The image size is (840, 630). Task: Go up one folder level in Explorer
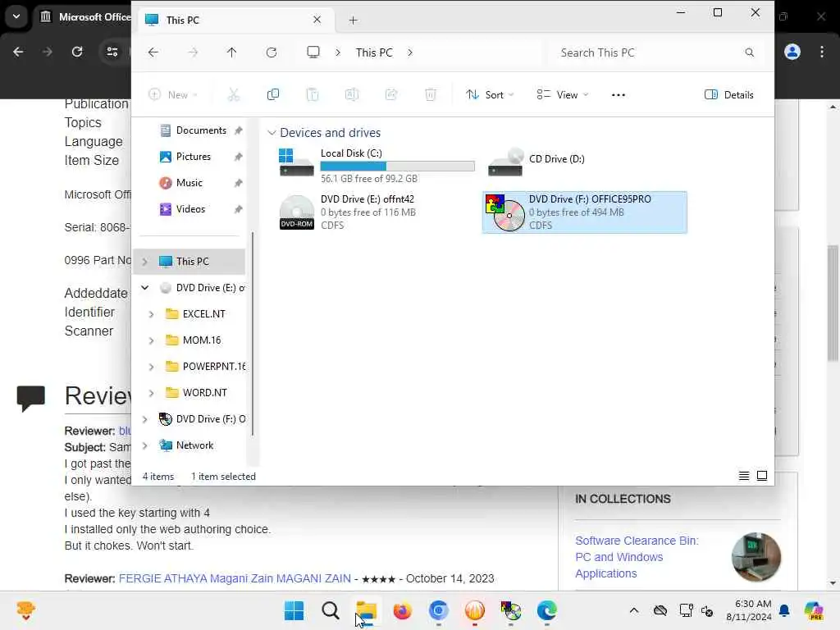231,52
